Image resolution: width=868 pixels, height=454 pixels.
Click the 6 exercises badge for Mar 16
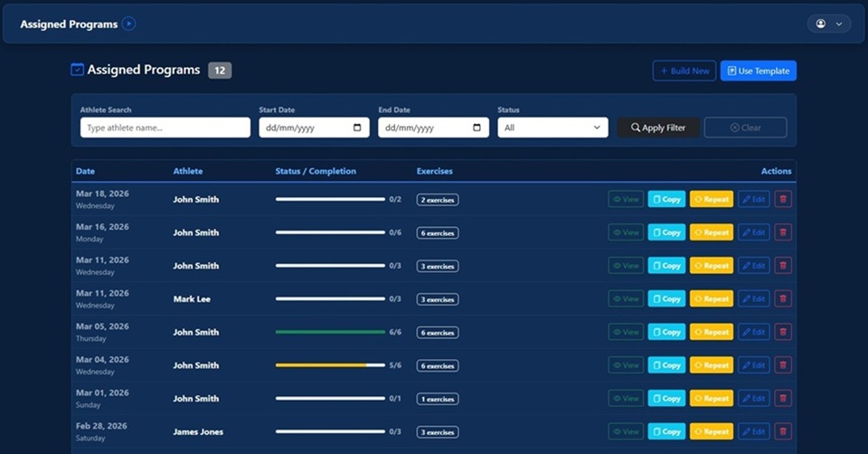pos(438,233)
